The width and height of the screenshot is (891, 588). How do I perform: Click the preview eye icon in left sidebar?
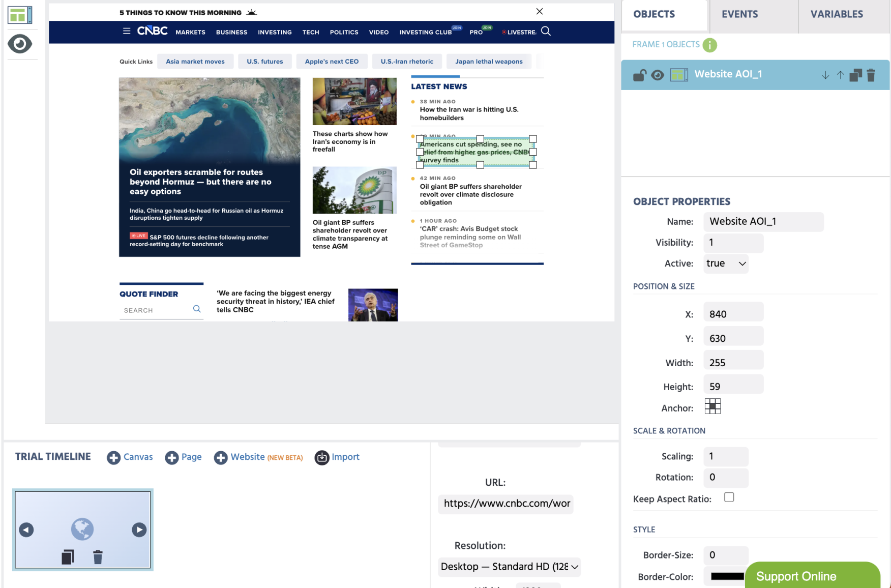[x=20, y=44]
